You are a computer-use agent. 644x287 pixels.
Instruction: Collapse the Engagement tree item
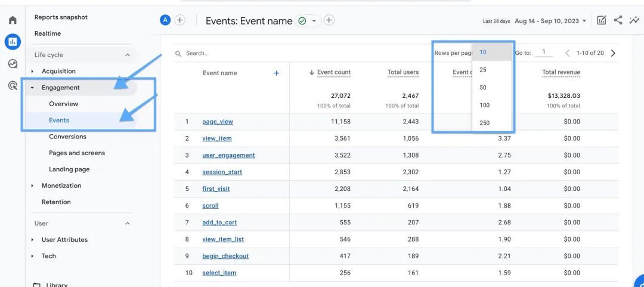click(x=32, y=88)
